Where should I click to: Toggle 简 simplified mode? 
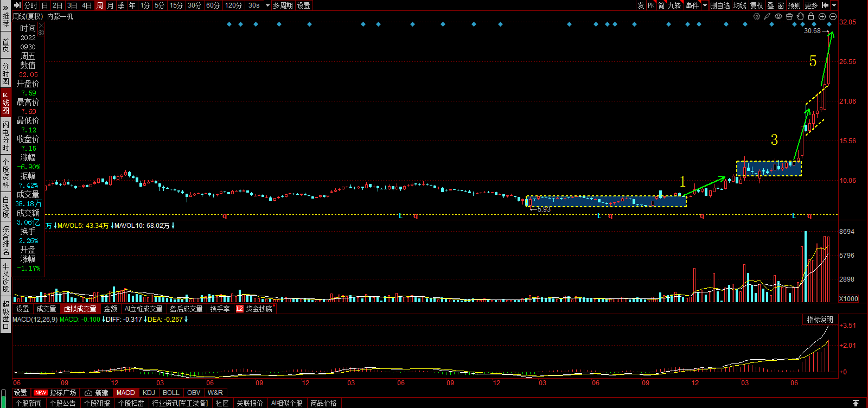pos(661,5)
